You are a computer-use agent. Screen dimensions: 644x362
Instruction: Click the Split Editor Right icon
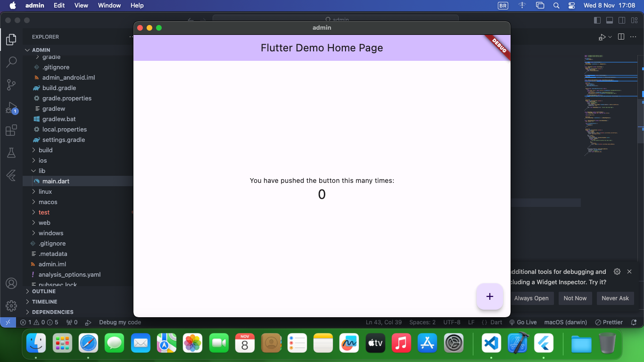click(x=621, y=37)
